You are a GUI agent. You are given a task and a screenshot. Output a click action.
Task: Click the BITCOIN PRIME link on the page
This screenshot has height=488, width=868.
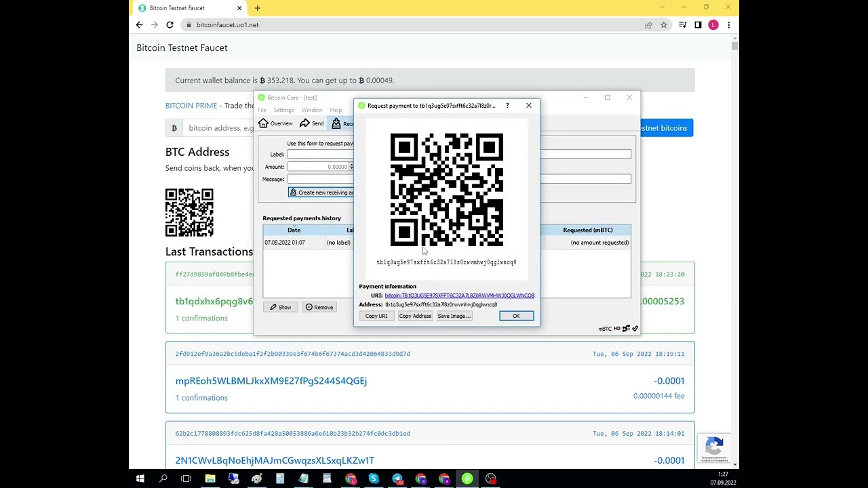pos(191,106)
